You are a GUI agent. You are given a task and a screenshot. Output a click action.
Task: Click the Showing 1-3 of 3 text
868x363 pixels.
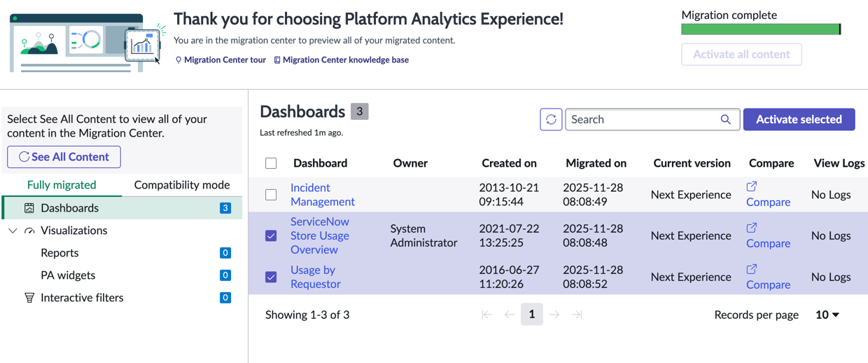(x=307, y=315)
